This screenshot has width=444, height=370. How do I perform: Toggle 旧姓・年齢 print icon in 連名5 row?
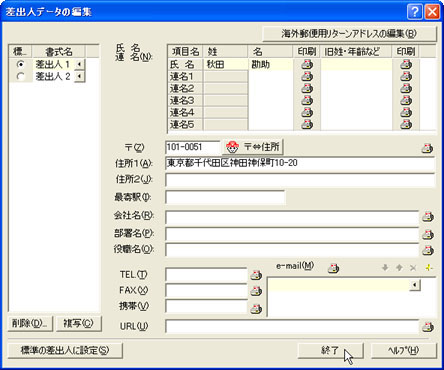406,124
